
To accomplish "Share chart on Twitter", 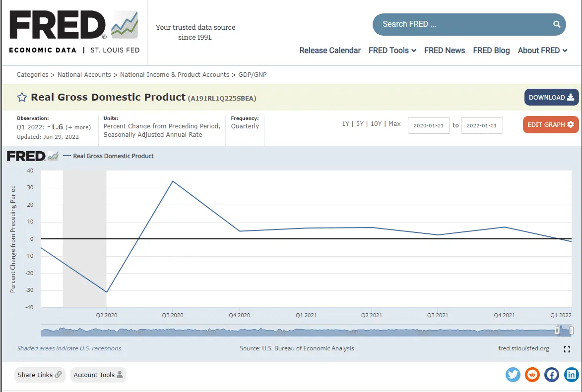I will tap(513, 375).
